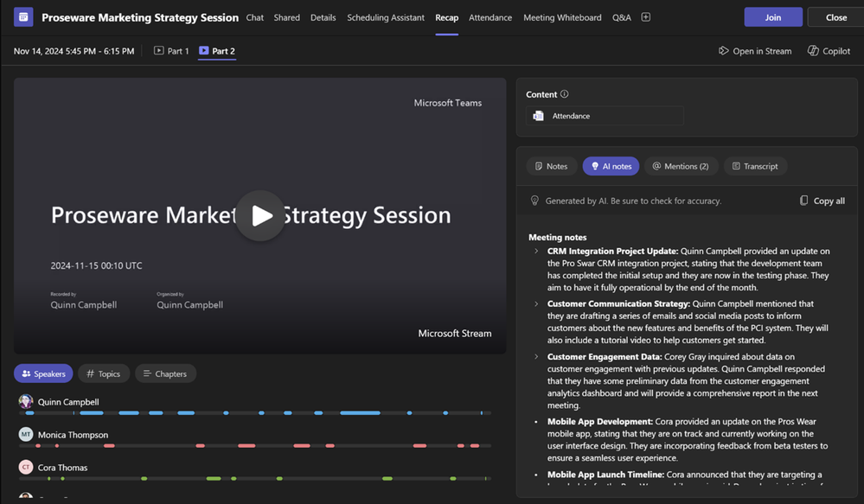Add a tab with the plus icon
The width and height of the screenshot is (864, 504).
(x=646, y=17)
